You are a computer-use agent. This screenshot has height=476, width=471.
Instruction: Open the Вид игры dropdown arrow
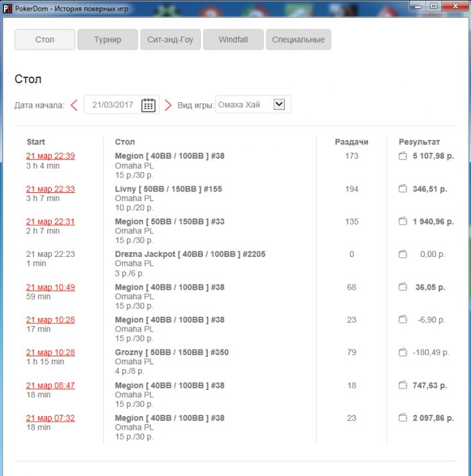279,104
